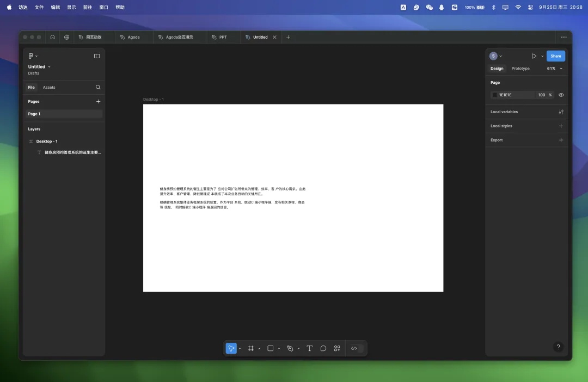
Task: Click the page background color swatch
Action: pyautogui.click(x=495, y=95)
